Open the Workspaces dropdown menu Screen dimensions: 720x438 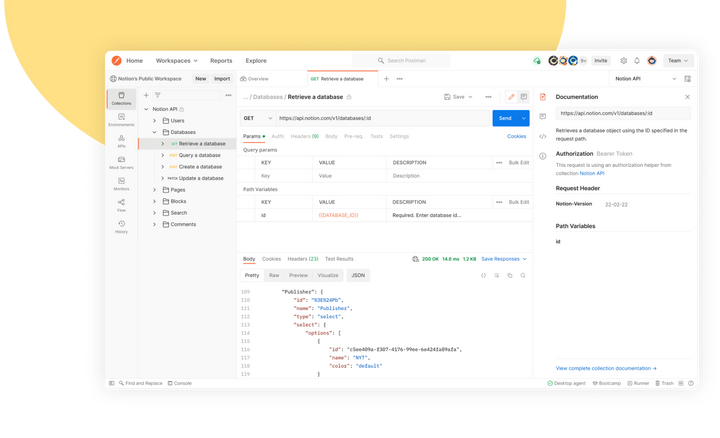point(176,61)
